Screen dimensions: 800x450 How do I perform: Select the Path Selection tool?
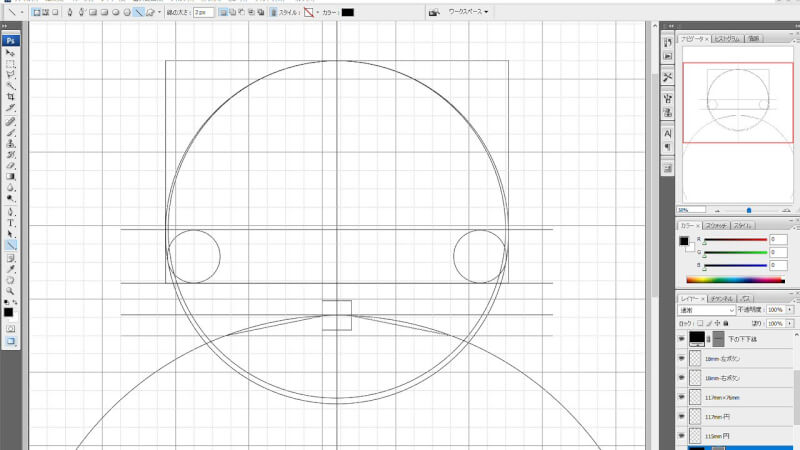(10, 234)
